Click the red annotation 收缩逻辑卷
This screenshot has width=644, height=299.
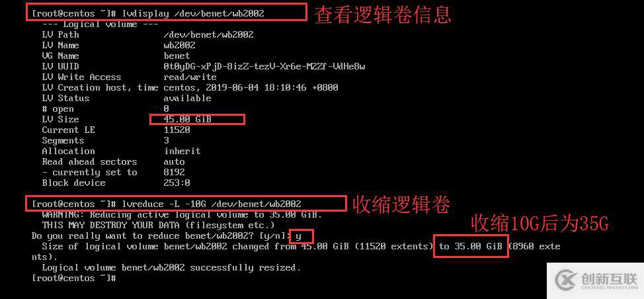402,204
